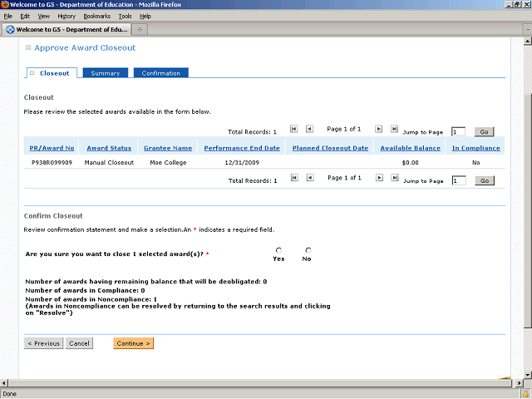The image size is (532, 399).
Task: Open the Edit menu
Action: click(25, 17)
